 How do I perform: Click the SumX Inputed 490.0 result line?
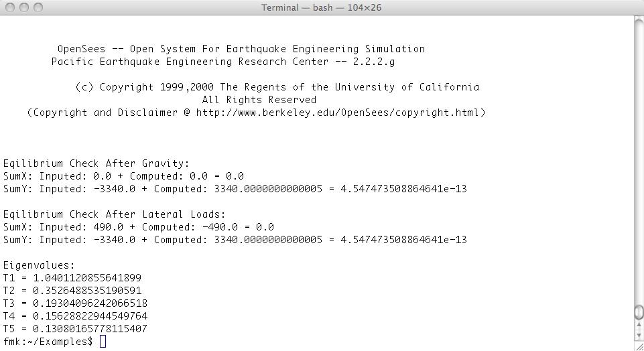[x=139, y=227]
